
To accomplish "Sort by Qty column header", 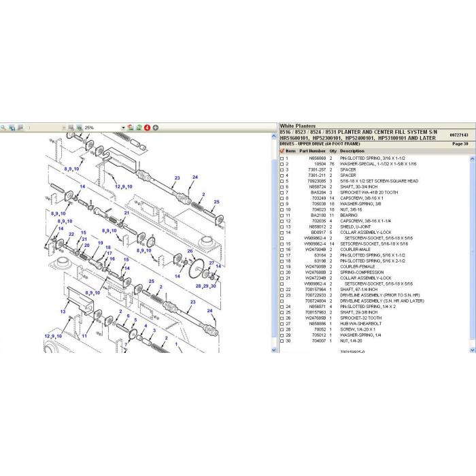I will (333, 151).
